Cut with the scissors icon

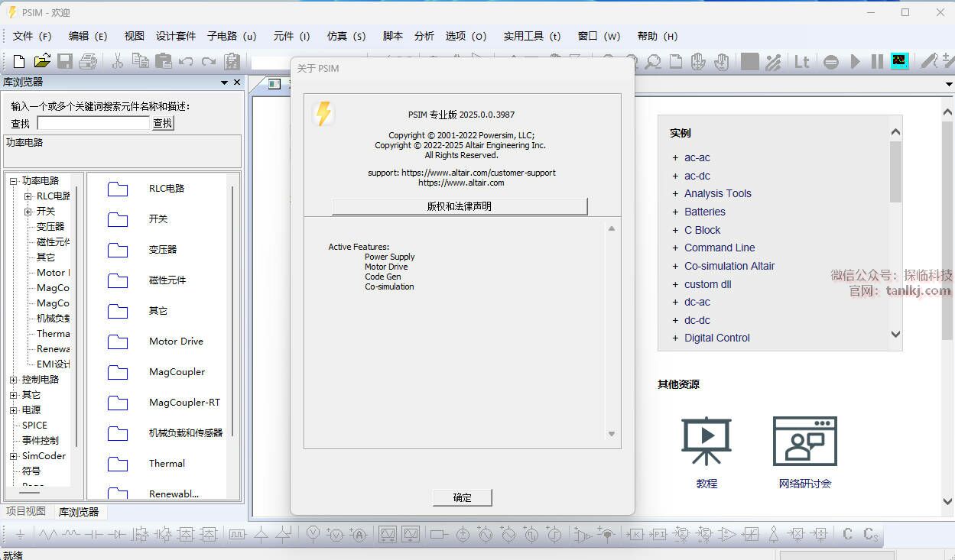tap(117, 61)
